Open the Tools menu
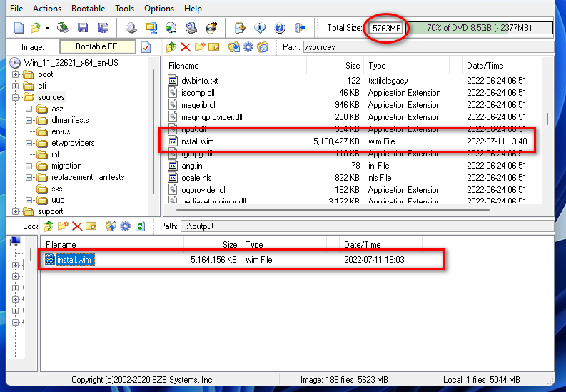This screenshot has height=392, width=566. 124,9
